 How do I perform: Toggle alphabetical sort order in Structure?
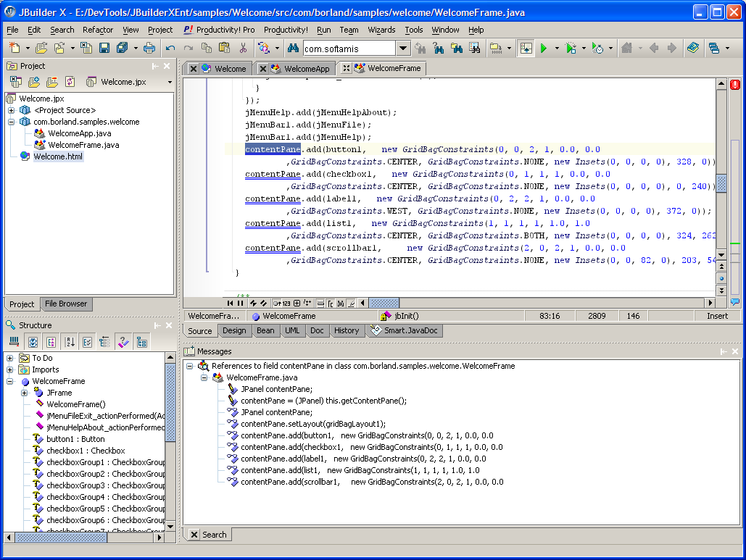click(69, 342)
